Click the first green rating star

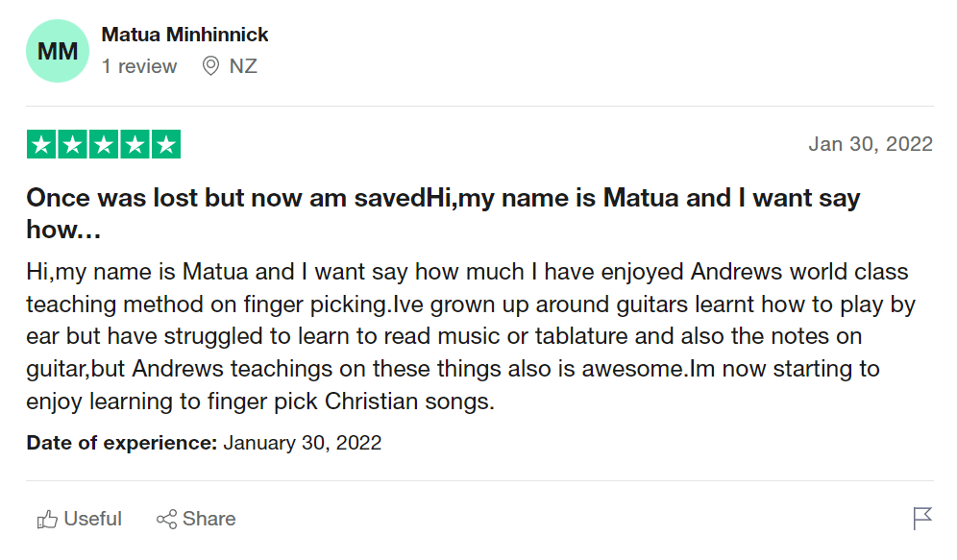point(41,144)
